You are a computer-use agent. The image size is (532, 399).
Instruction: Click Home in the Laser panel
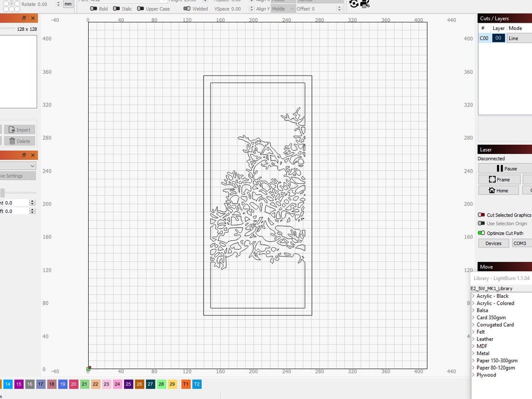498,190
